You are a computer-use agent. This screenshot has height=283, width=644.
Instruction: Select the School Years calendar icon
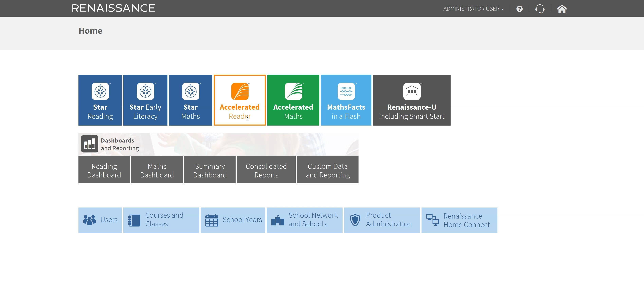[x=211, y=220]
